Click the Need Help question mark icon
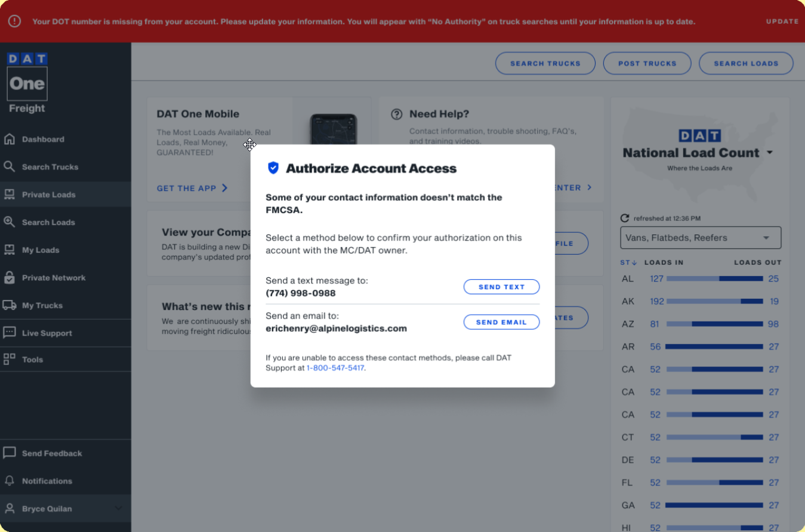Image resolution: width=805 pixels, height=532 pixels. click(x=396, y=114)
